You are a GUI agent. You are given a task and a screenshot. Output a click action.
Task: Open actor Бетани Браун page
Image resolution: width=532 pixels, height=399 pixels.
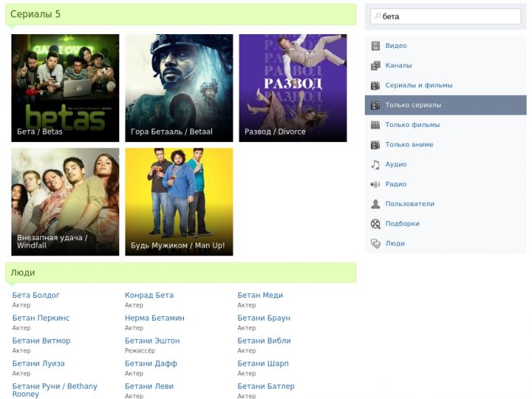264,318
